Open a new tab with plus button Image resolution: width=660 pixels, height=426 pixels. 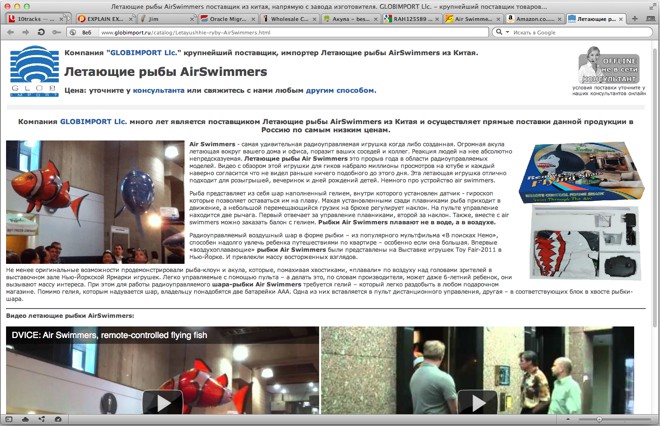[x=635, y=19]
